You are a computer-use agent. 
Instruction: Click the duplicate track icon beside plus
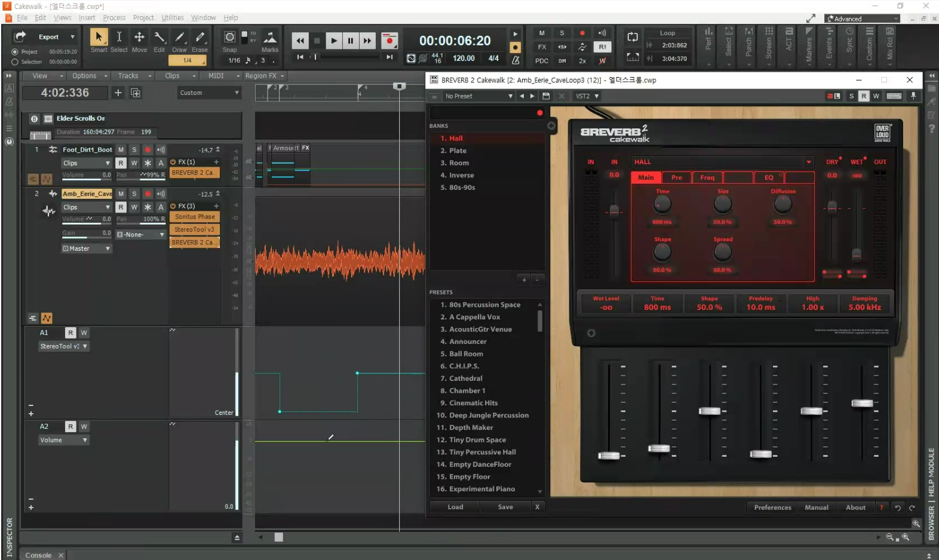pyautogui.click(x=136, y=93)
